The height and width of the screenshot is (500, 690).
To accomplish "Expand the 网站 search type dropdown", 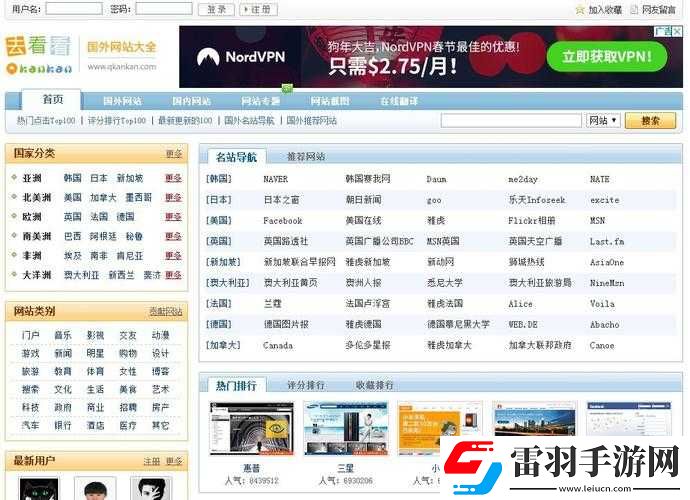I will (603, 120).
